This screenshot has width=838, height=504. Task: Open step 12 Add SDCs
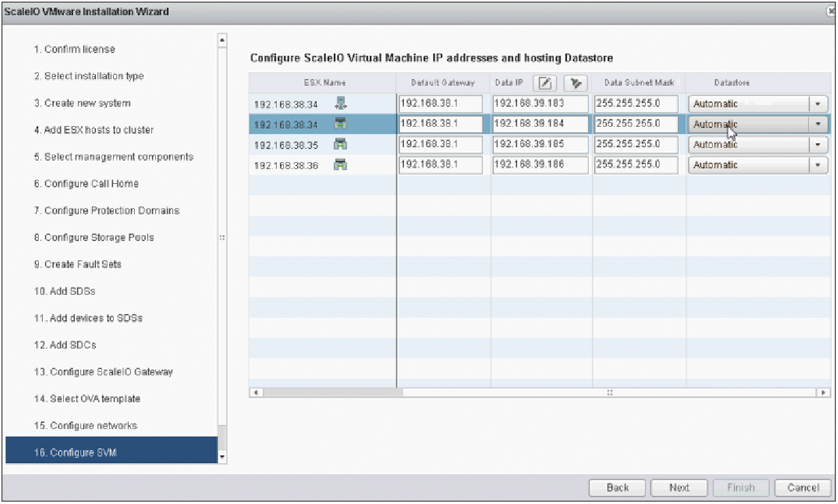[x=64, y=345]
